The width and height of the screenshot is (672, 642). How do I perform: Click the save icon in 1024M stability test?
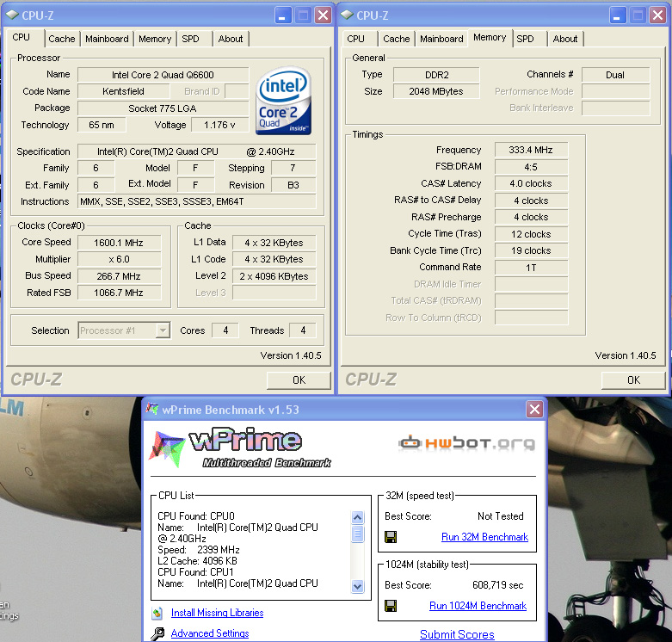[x=391, y=606]
